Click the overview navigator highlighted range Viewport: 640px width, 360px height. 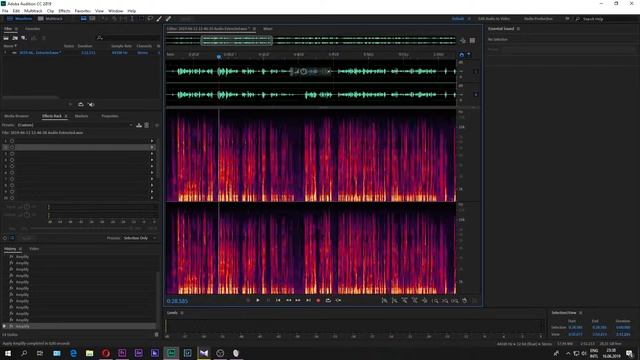(236, 40)
